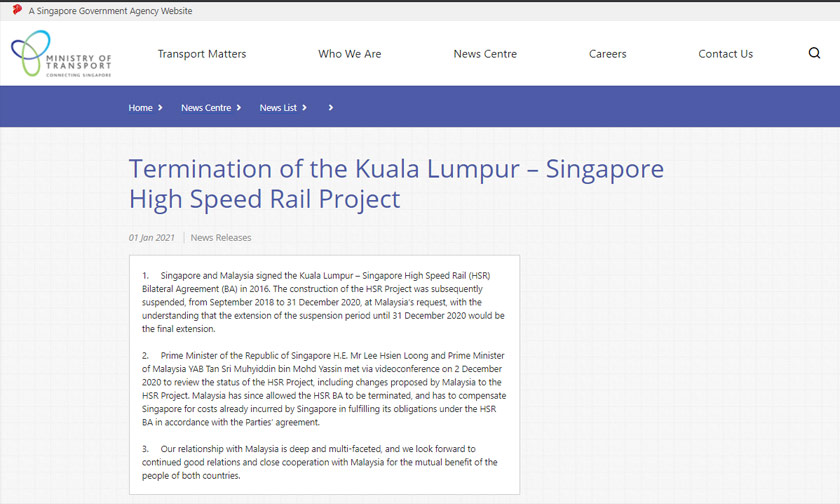Click the article title heading
This screenshot has height=504, width=840.
(x=395, y=182)
